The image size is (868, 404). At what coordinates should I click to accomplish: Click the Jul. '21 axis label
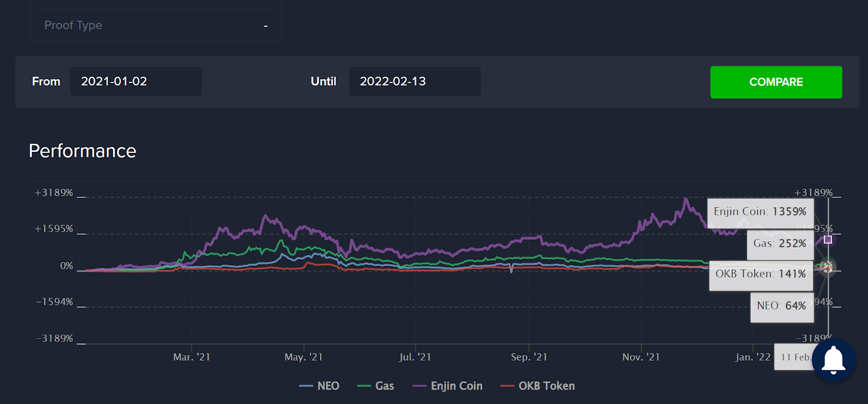coord(415,357)
